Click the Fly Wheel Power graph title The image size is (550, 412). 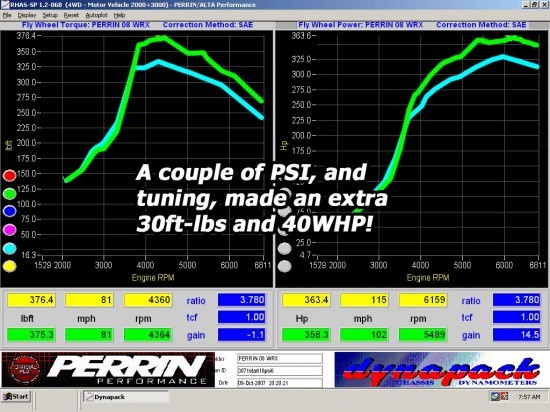pos(361,25)
